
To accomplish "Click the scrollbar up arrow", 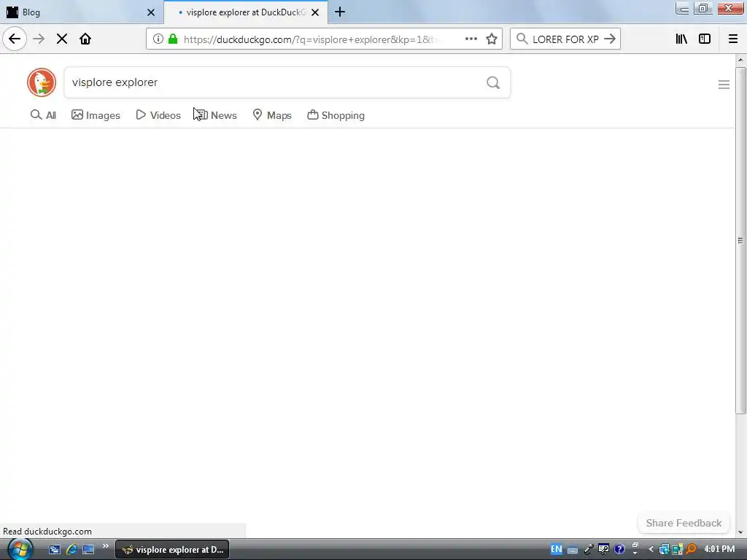I will [741, 60].
